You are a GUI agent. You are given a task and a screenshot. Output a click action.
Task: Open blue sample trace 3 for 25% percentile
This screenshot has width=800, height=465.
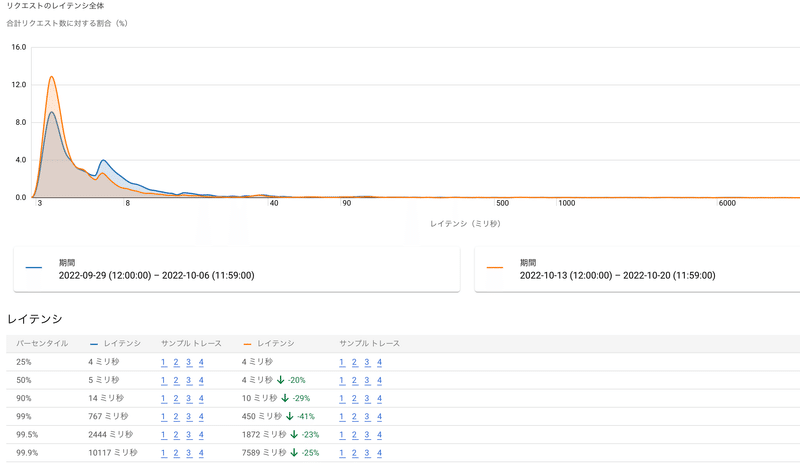tap(189, 362)
